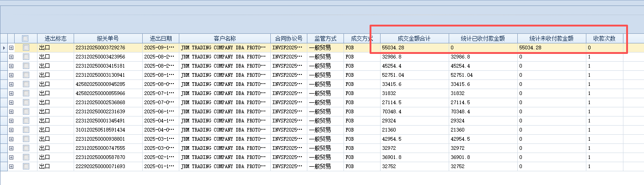The height and width of the screenshot is (185, 644).
Task: Check the box for declaration 223120250003729276
Action: click(26, 48)
